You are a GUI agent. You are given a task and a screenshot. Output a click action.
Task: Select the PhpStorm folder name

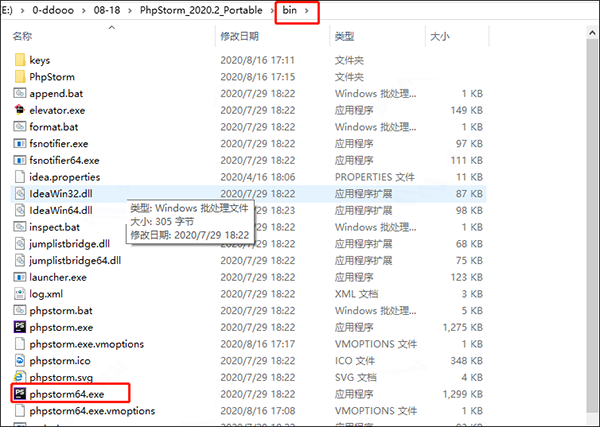click(x=52, y=77)
